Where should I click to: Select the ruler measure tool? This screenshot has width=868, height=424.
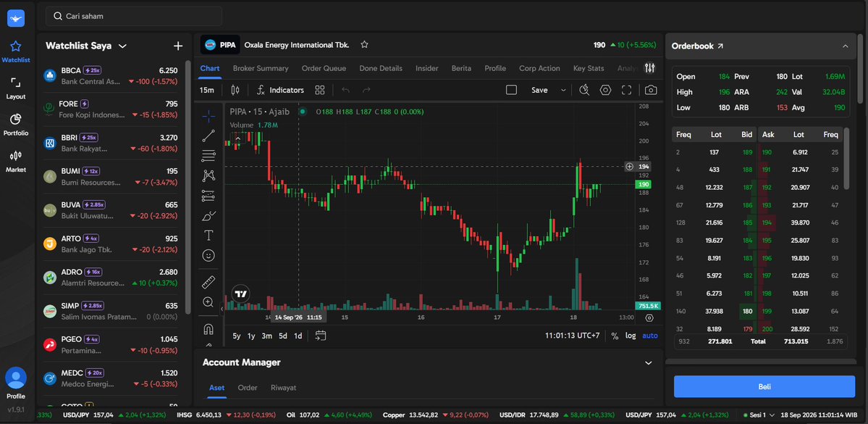tap(208, 282)
